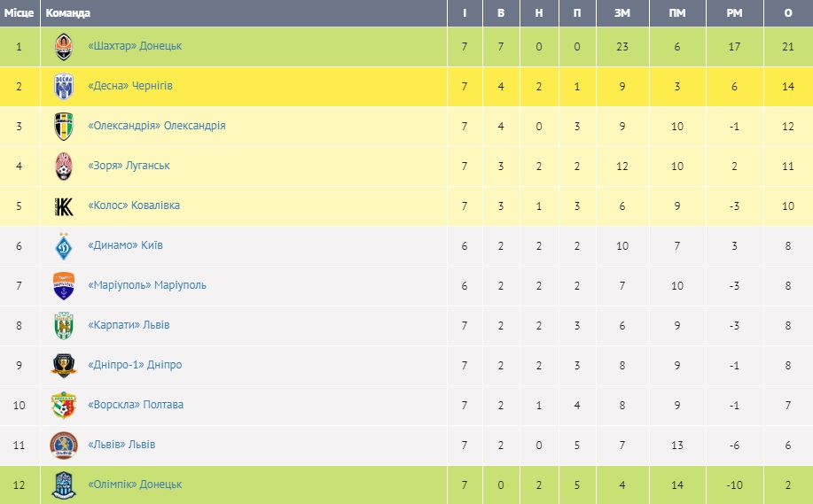Viewport: 813px width, 504px height.
Task: Click the Kolos Kovalivka club logo
Action: pyautogui.click(x=64, y=205)
